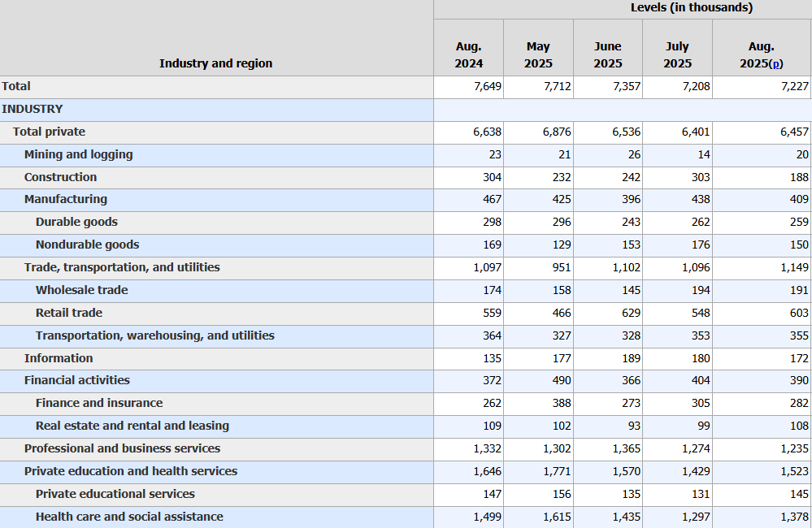Select the "Finance and insurance" row label
The image size is (812, 528).
99,403
